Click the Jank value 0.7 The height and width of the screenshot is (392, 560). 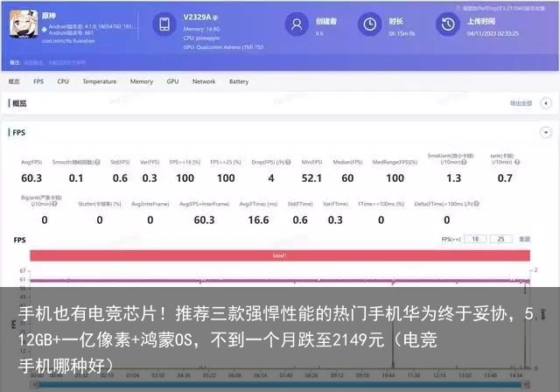point(505,178)
